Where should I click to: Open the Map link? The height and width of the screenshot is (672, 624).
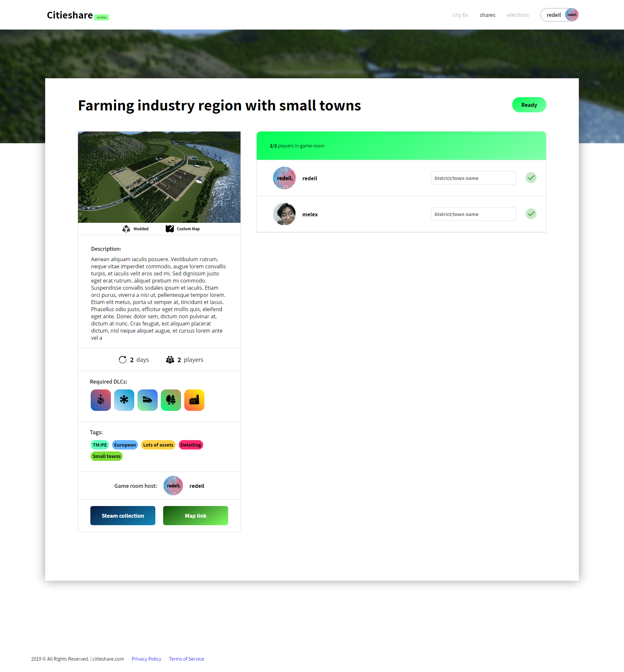[x=195, y=515]
